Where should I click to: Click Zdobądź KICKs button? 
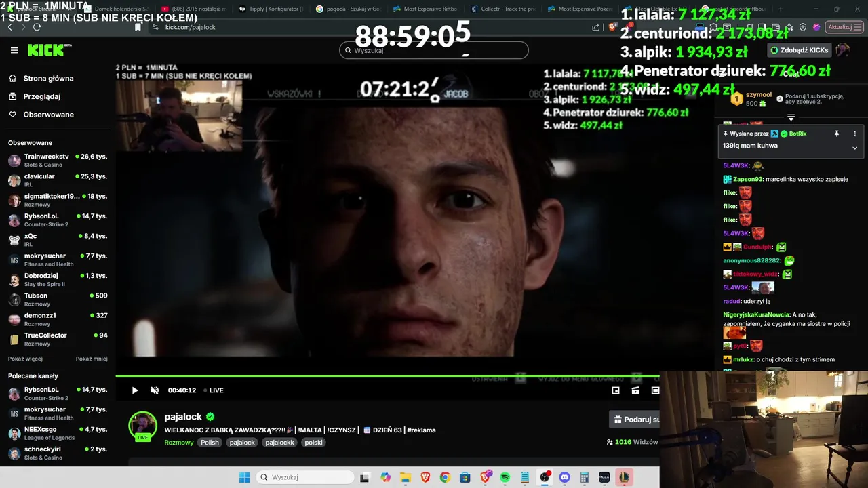click(x=799, y=50)
